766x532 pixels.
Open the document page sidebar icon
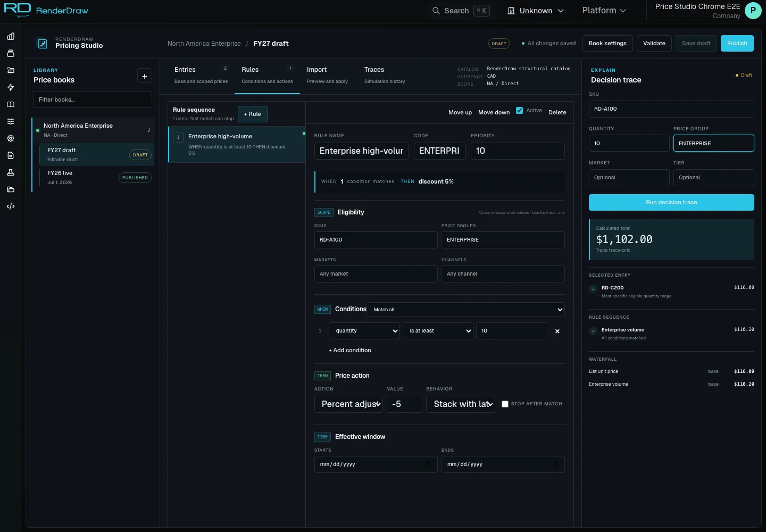click(x=11, y=155)
